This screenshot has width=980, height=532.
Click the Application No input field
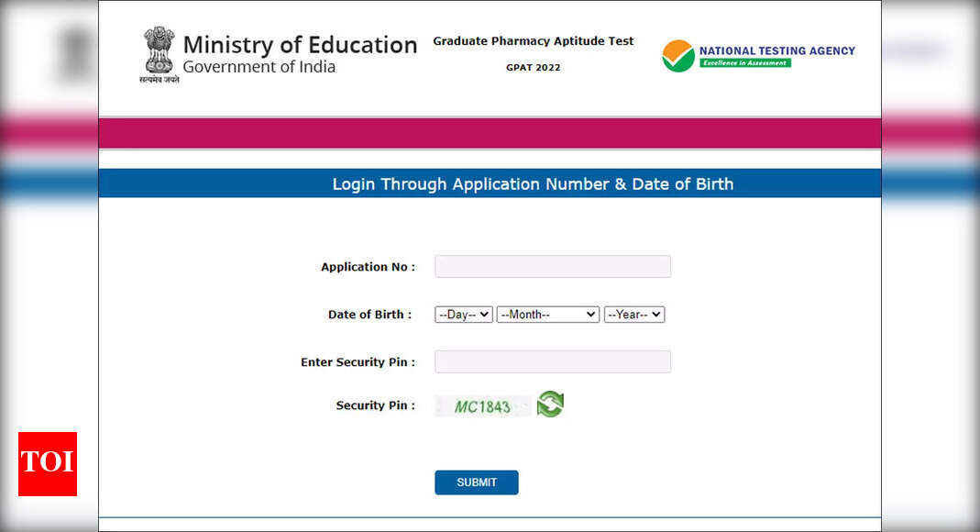point(552,266)
